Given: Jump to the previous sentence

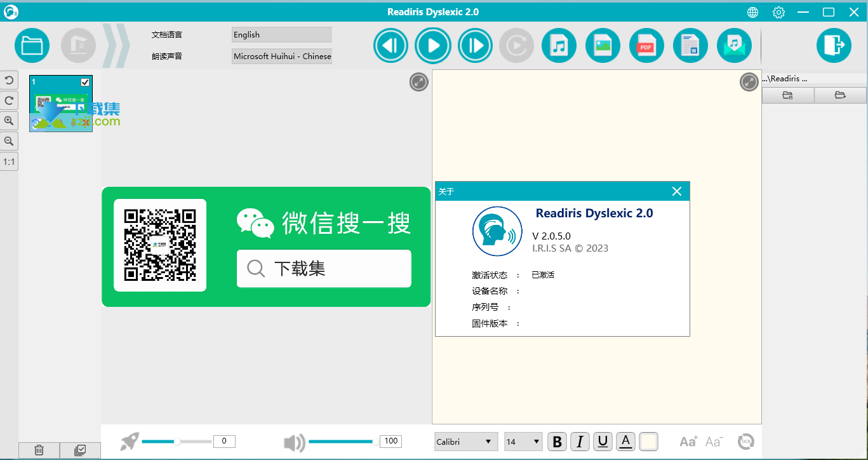Looking at the screenshot, I should pos(391,46).
